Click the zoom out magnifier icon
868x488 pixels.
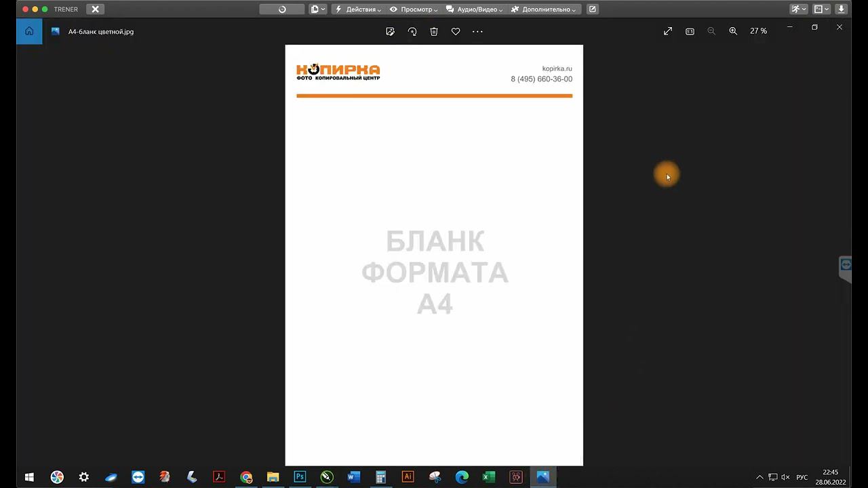pos(711,31)
